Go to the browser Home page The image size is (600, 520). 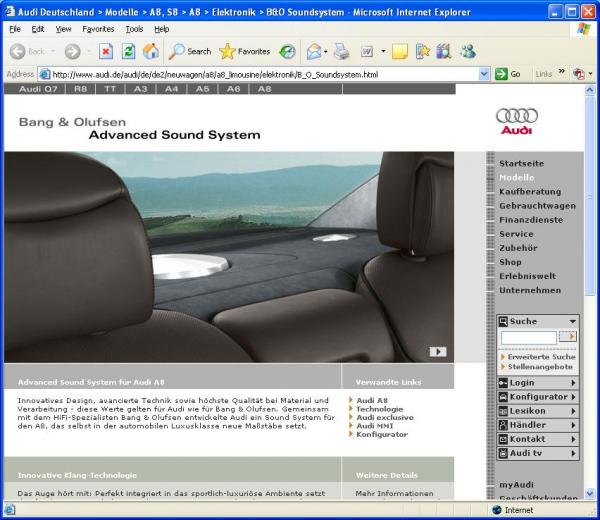pyautogui.click(x=151, y=51)
